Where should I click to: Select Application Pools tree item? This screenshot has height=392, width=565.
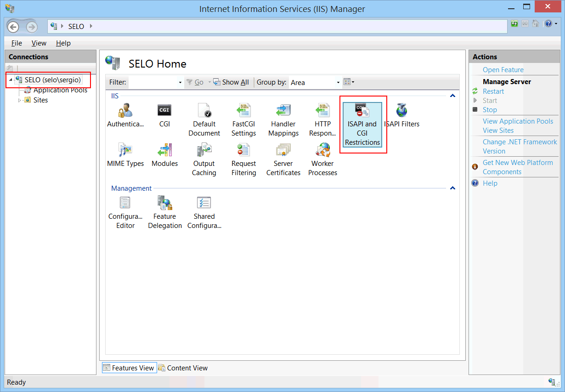coord(60,90)
